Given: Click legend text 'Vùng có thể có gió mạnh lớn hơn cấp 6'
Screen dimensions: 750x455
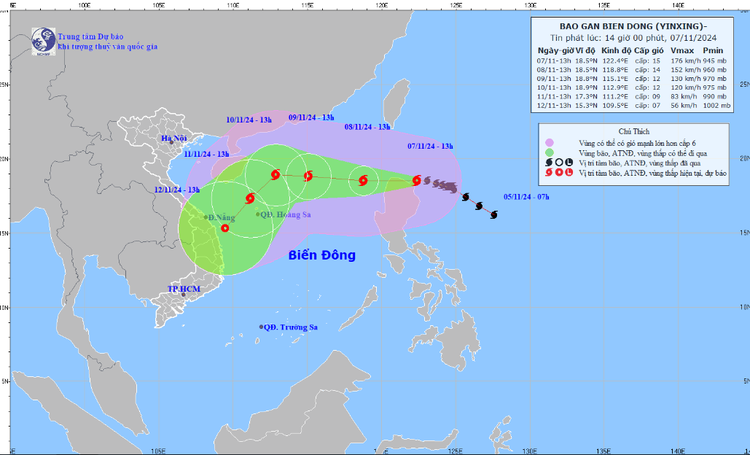Looking at the screenshot, I should [637, 143].
